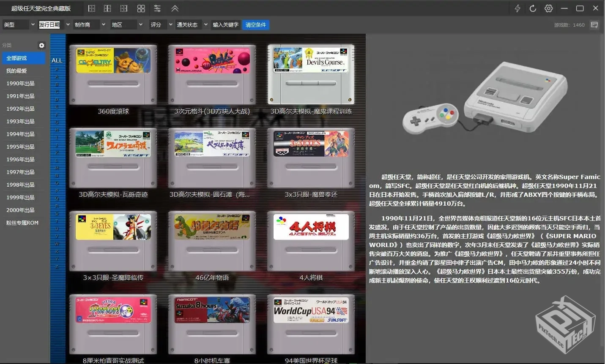
Task: Collapse the filter bar with chevron-up icon
Action: point(174,8)
